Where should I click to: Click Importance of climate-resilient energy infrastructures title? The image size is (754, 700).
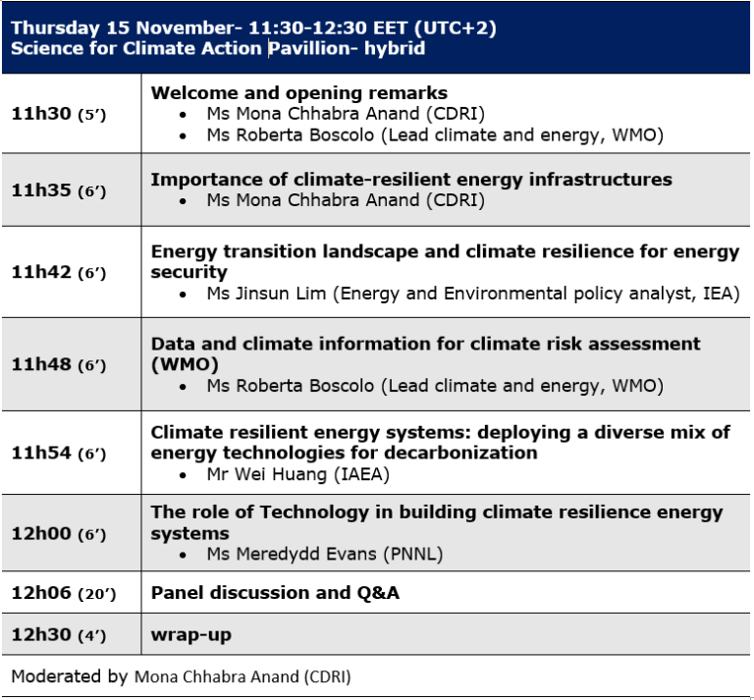(410, 180)
